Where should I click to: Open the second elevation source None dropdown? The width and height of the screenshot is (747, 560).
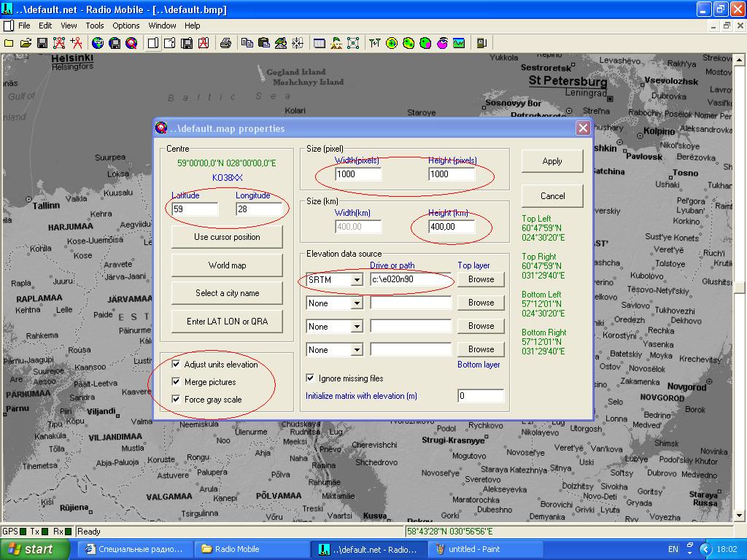357,303
